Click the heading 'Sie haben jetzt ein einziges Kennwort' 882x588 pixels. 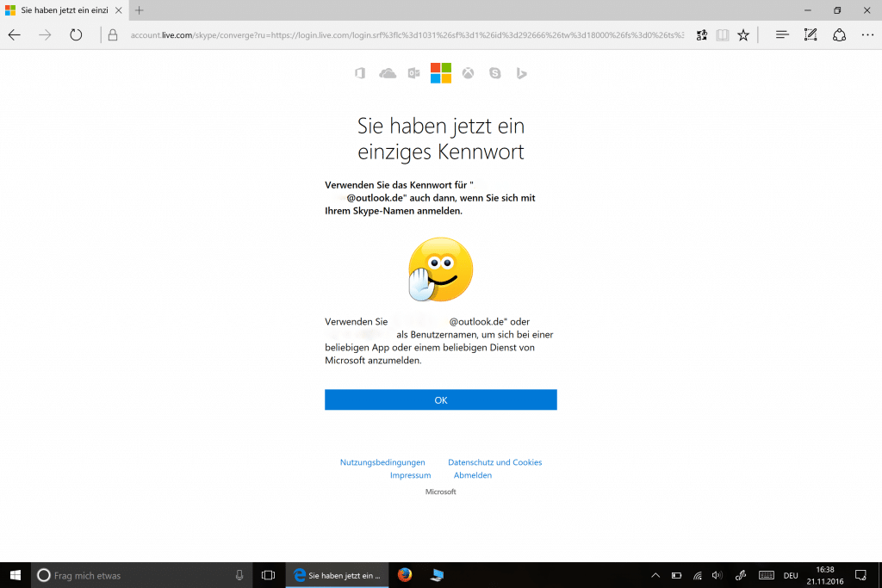(x=441, y=139)
